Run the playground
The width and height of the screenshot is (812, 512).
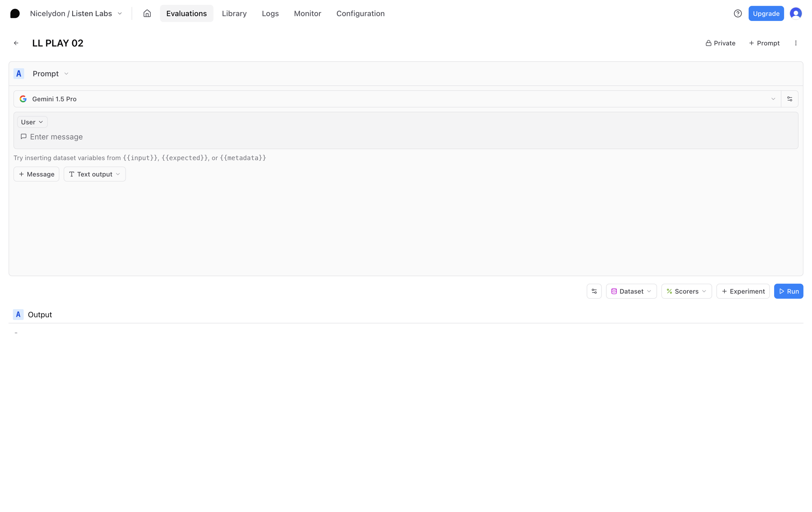(789, 291)
